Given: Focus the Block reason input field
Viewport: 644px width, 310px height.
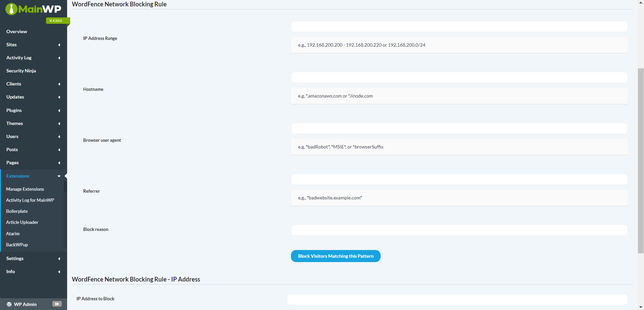Looking at the screenshot, I should (x=459, y=230).
